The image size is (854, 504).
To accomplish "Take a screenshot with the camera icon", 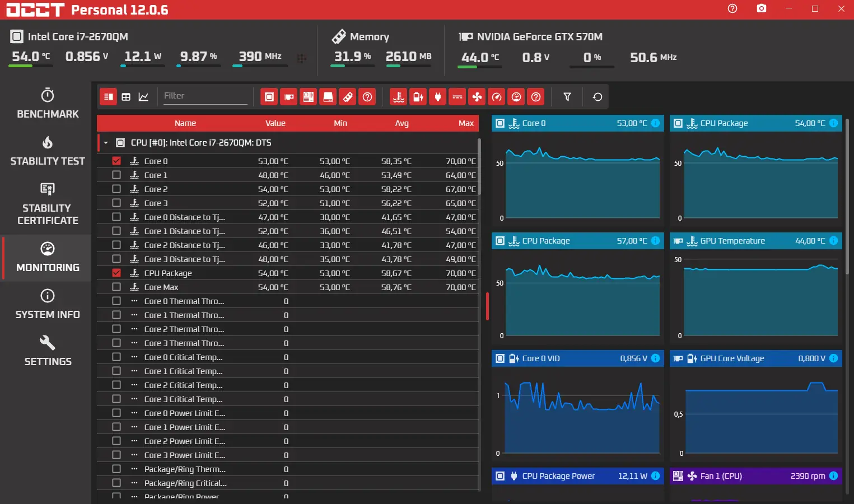I will pyautogui.click(x=762, y=8).
